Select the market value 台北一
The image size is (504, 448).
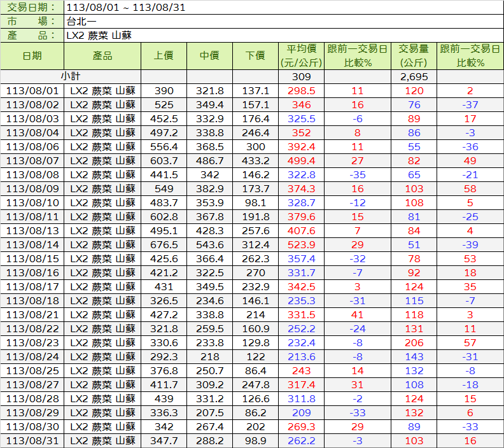pyautogui.click(x=80, y=22)
